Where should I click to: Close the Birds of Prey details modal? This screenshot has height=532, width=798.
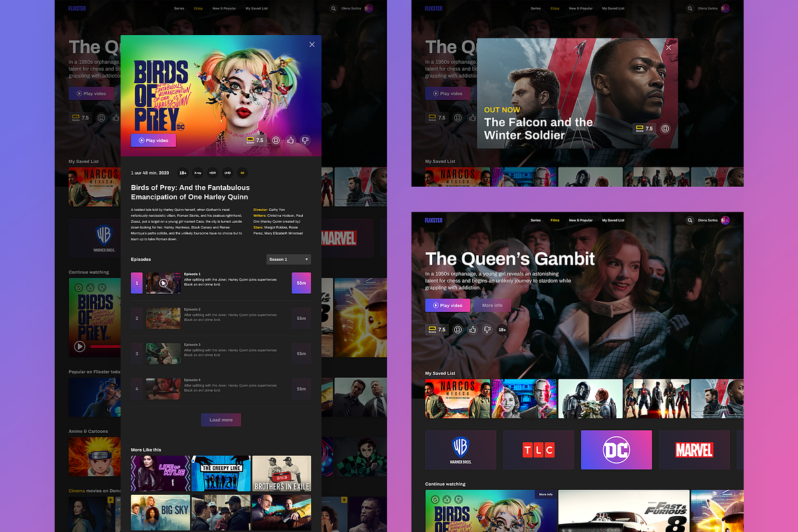pos(312,45)
